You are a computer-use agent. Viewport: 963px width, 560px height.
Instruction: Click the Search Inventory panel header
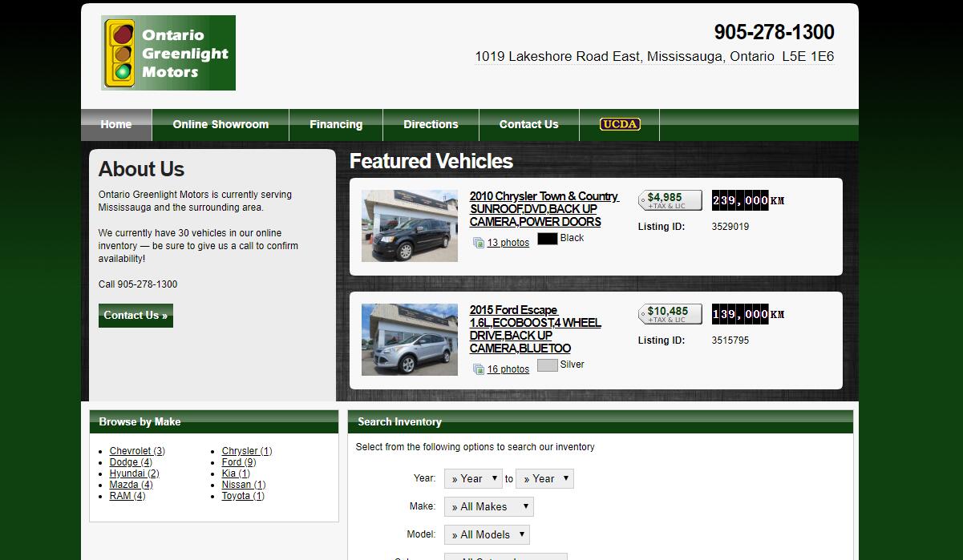click(601, 422)
